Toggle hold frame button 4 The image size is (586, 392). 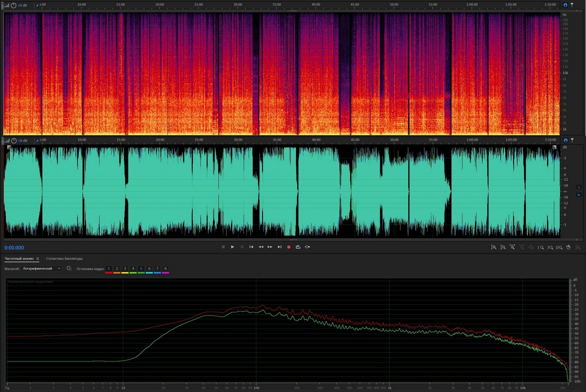tap(133, 269)
